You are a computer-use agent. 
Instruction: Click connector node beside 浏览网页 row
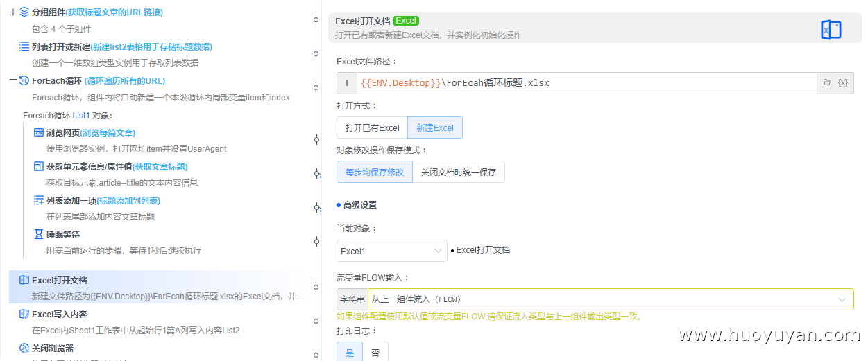[316, 140]
